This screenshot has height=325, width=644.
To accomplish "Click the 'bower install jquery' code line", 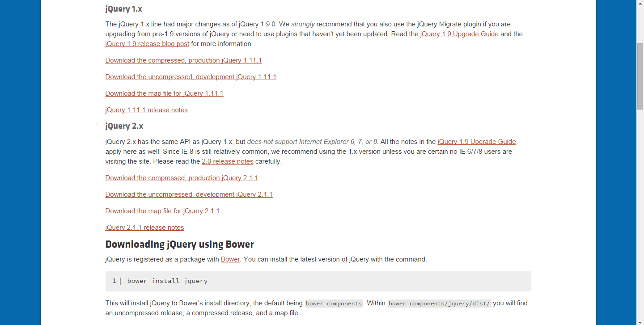I will [x=167, y=281].
